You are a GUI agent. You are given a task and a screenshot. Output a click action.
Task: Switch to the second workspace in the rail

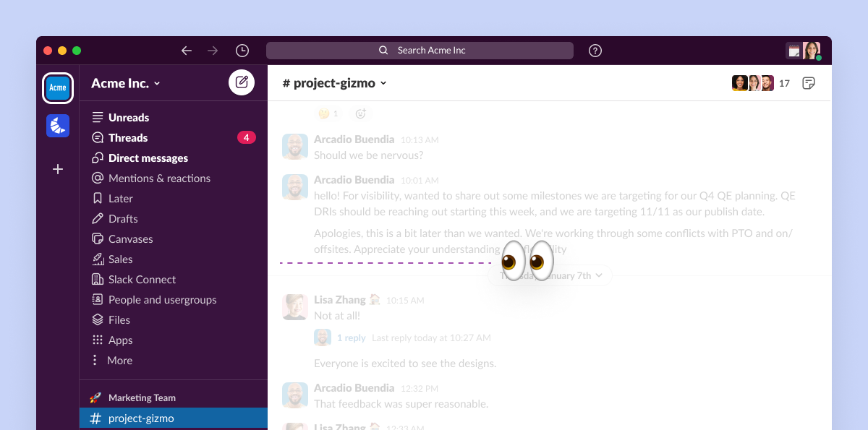57,125
